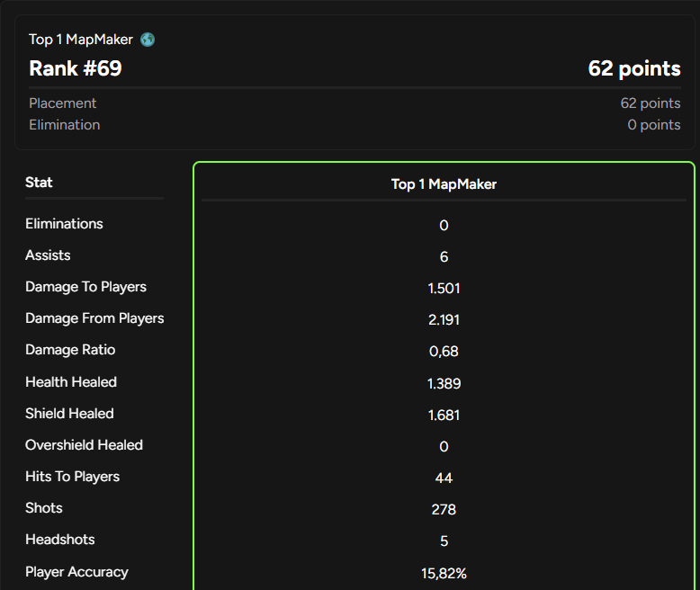This screenshot has height=590, width=700.
Task: Click the Hits To Players value 44
Action: [444, 478]
